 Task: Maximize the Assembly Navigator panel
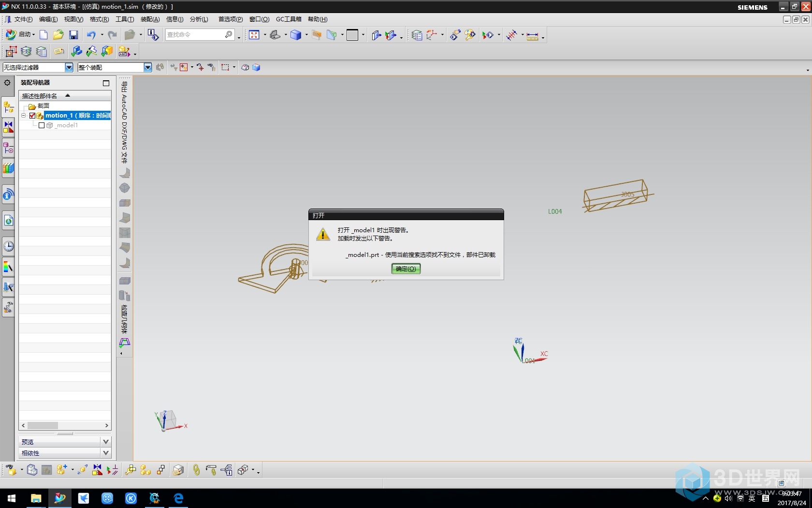[106, 83]
